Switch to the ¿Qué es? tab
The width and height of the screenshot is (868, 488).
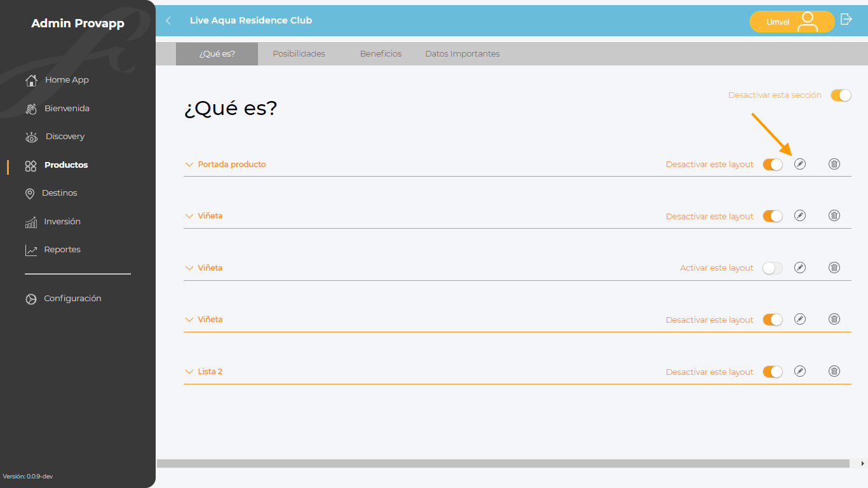point(217,54)
